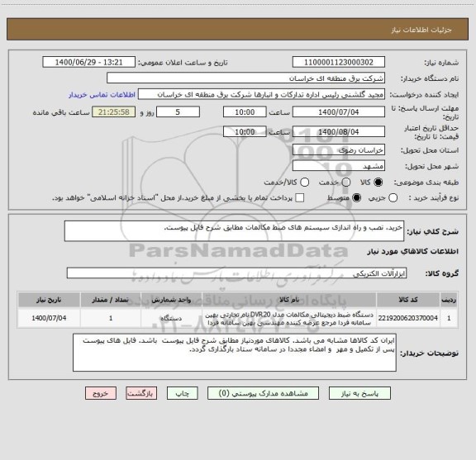This screenshot has width=476, height=460.
Task: Click the دستگاه unit cell
Action: tap(172, 318)
